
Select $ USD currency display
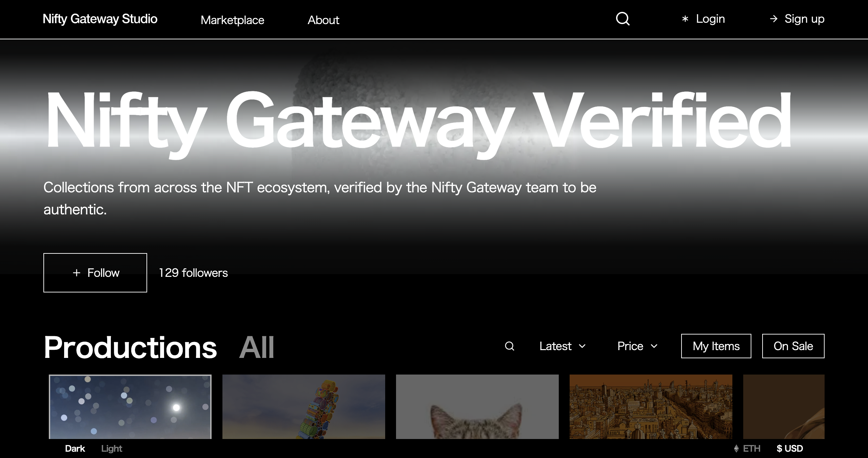click(790, 449)
